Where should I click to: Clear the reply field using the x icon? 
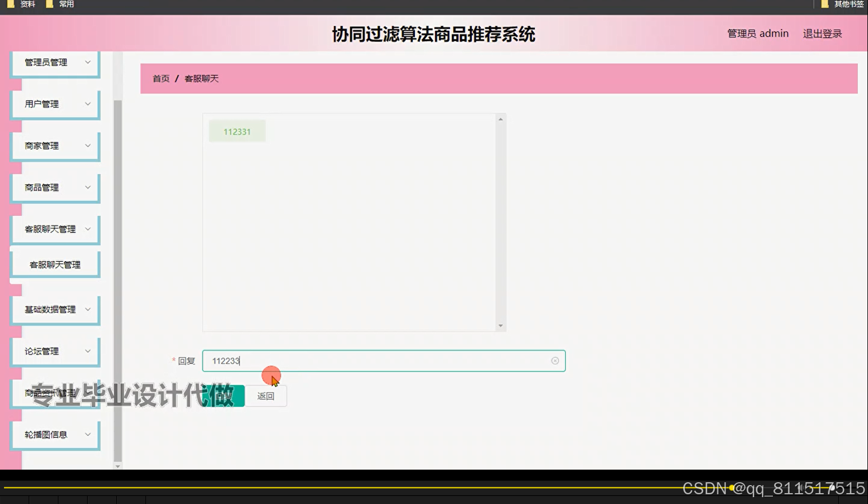pyautogui.click(x=554, y=360)
